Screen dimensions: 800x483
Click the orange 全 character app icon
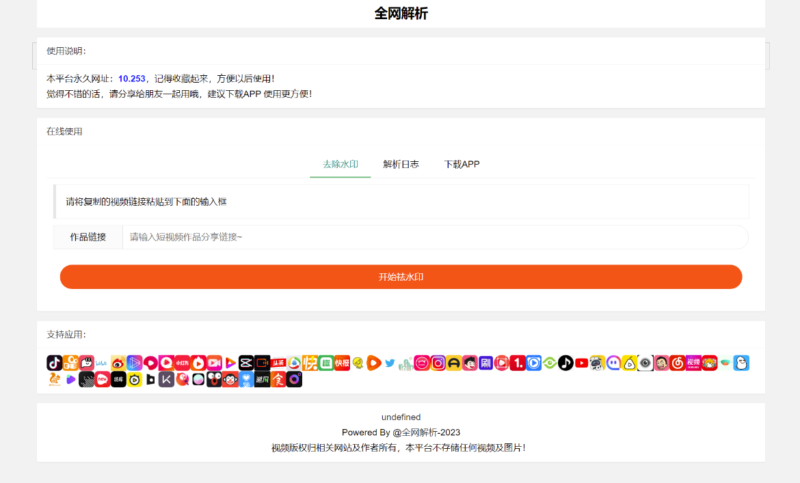pyautogui.click(x=278, y=379)
